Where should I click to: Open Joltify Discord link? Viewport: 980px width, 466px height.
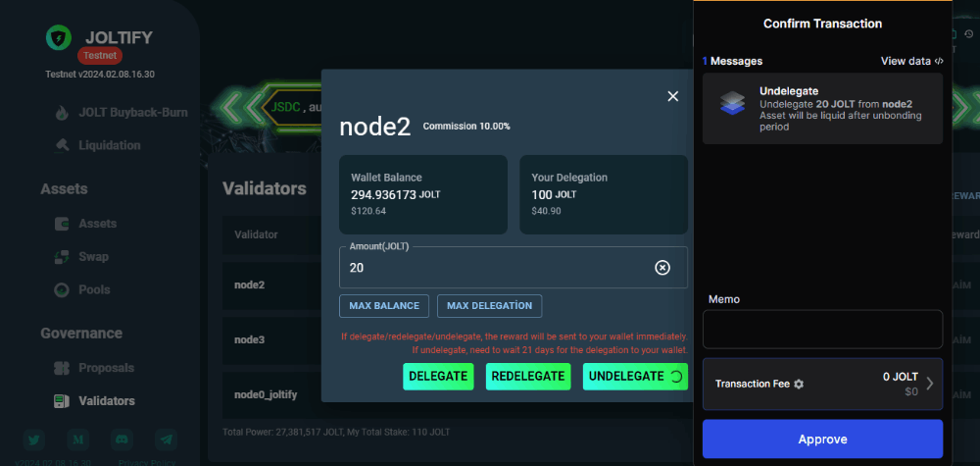point(122,440)
